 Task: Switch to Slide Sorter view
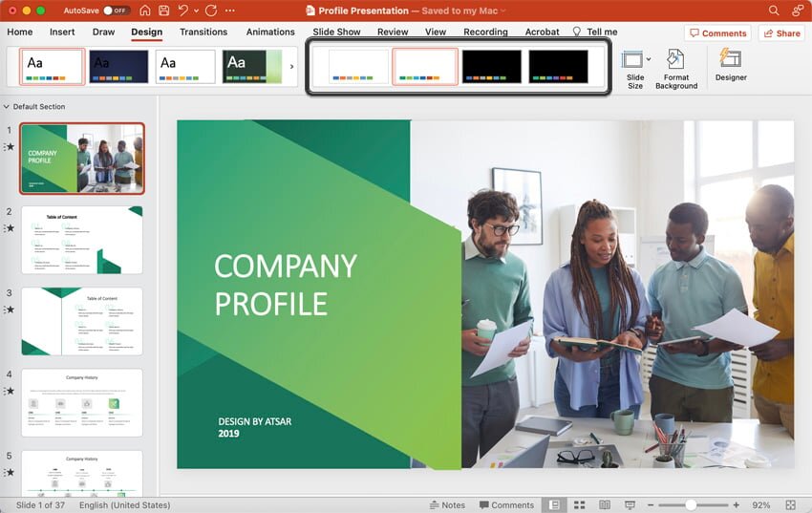coord(579,504)
